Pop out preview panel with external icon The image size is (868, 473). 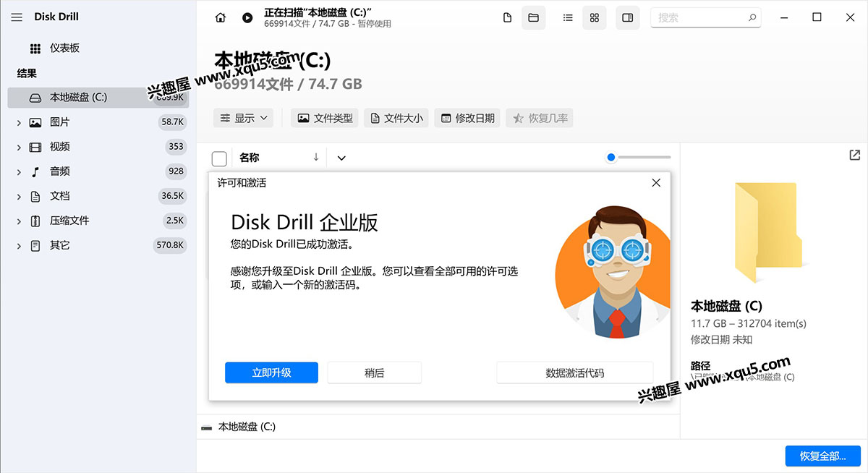pyautogui.click(x=854, y=155)
